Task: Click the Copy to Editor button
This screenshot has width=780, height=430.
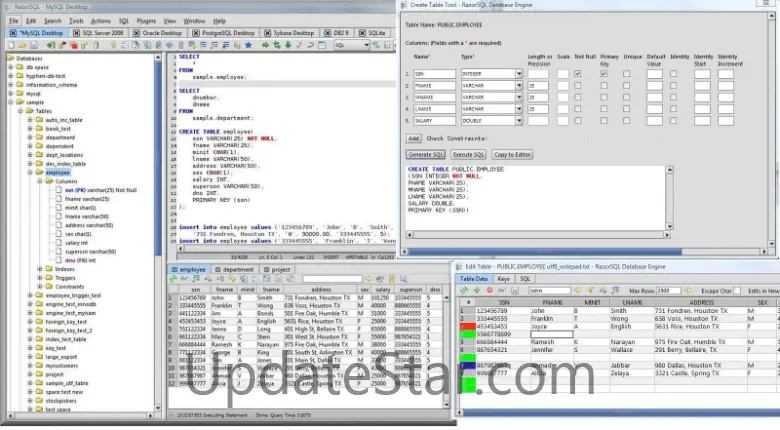Action: [x=512, y=155]
